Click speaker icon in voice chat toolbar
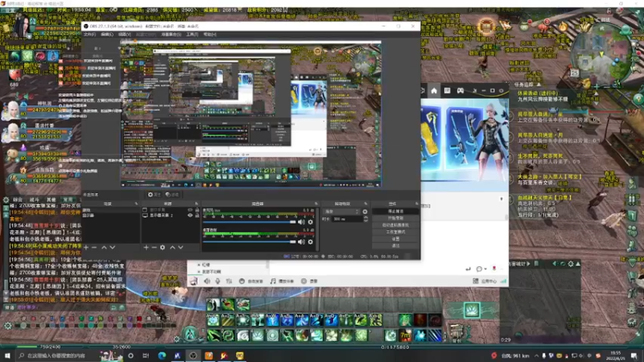Viewport: 644px width, 362px height. (207, 281)
